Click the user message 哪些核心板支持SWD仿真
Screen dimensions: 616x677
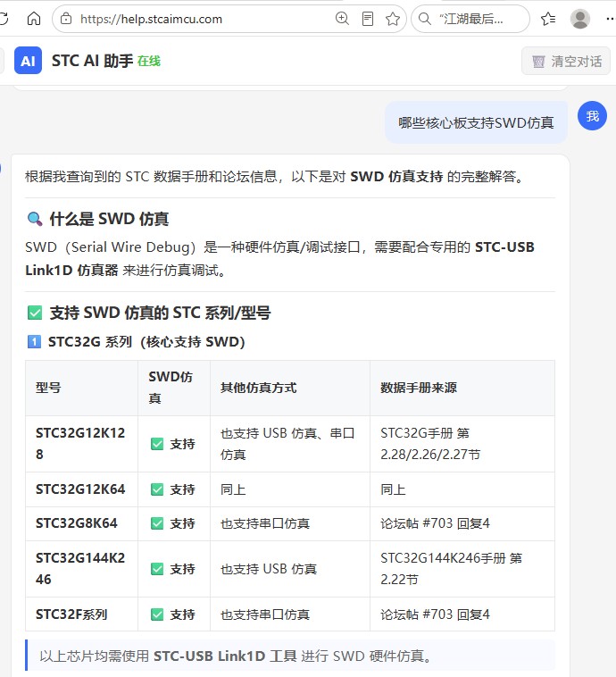(x=476, y=122)
